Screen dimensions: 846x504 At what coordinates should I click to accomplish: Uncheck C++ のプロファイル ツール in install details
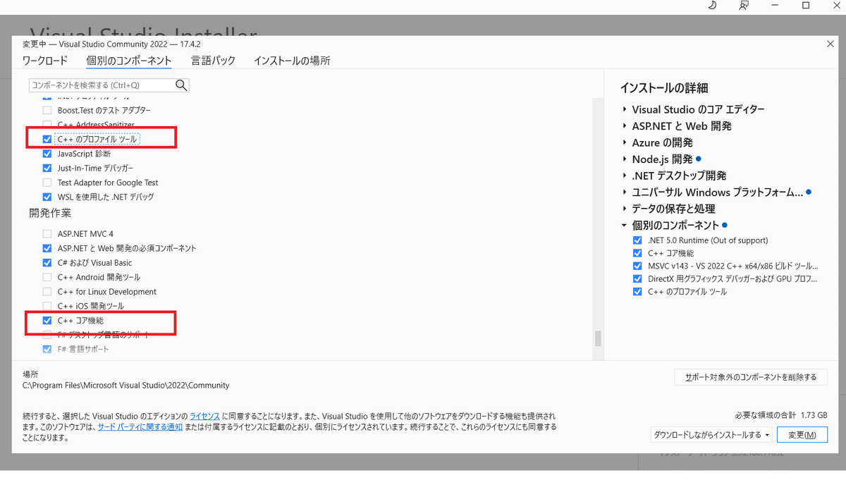(x=638, y=292)
